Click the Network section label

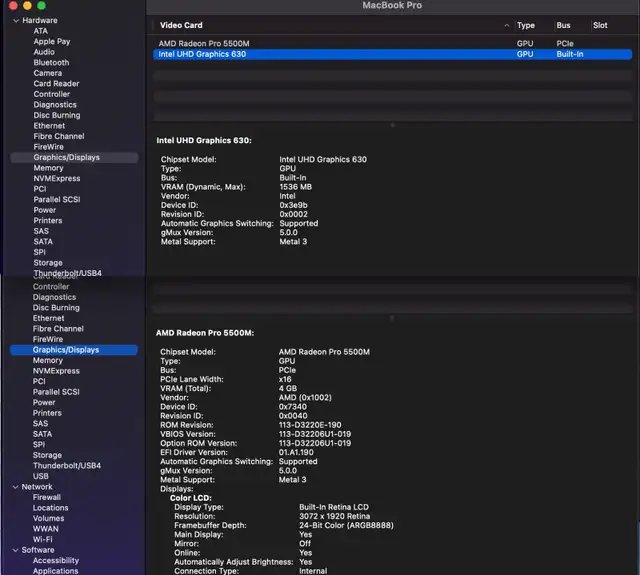click(37, 487)
